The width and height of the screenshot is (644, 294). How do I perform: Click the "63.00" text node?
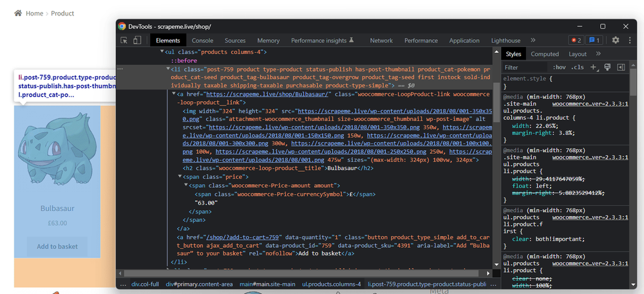206,203
